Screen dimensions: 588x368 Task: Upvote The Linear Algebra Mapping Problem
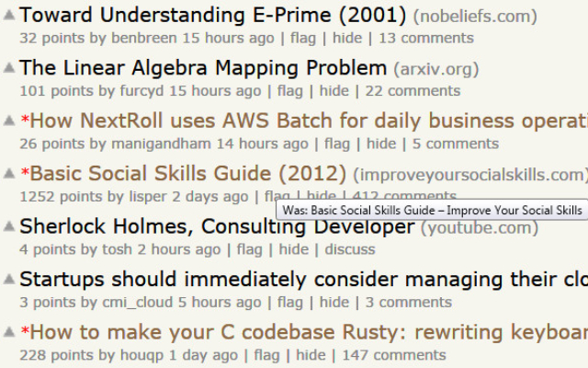pyautogui.click(x=9, y=68)
